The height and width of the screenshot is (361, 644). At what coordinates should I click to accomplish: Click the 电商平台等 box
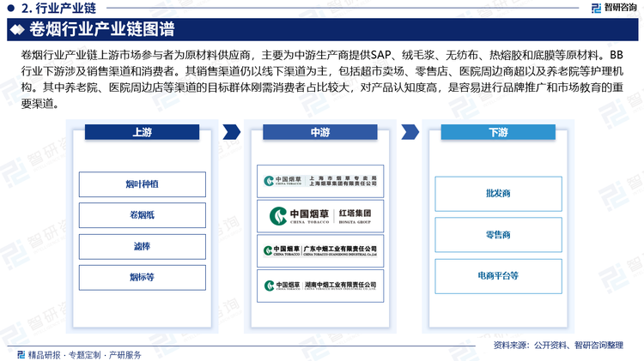pos(498,276)
